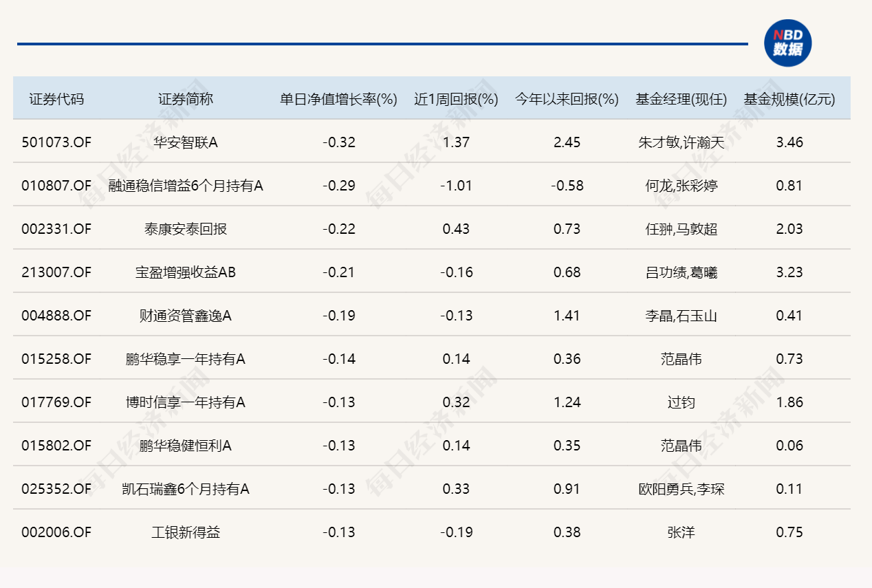This screenshot has width=872, height=588.
Task: Select the 基金规模(亿元) column header
Action: click(x=789, y=98)
